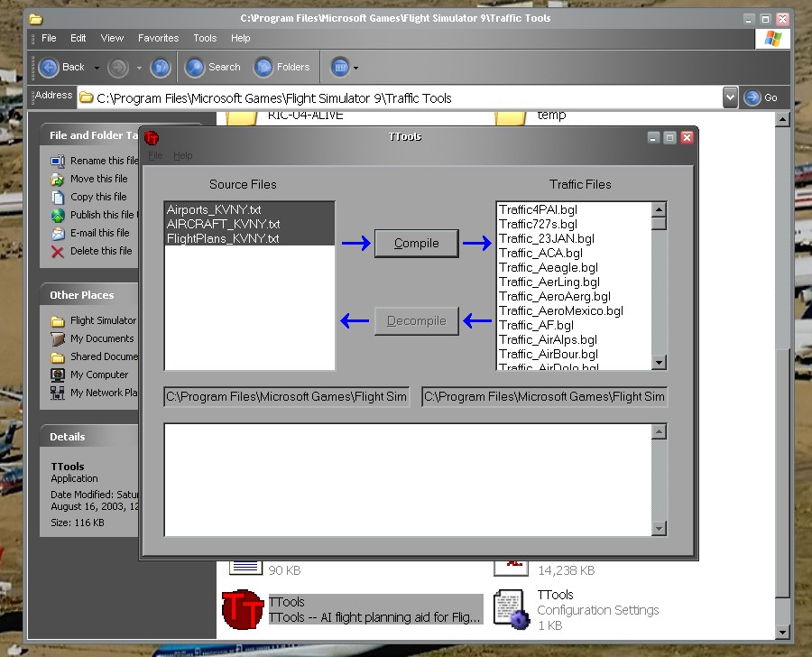Open Search in Explorer toolbar
Screen dimensions: 812x657
click(213, 68)
